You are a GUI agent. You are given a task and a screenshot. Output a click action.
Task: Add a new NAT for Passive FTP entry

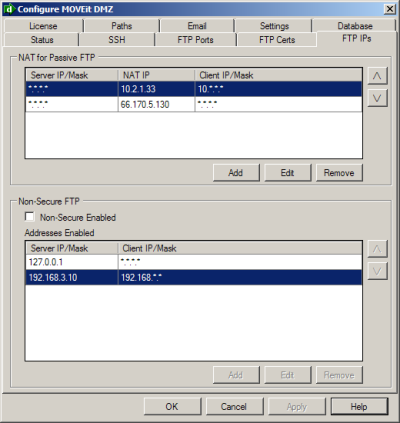click(236, 173)
